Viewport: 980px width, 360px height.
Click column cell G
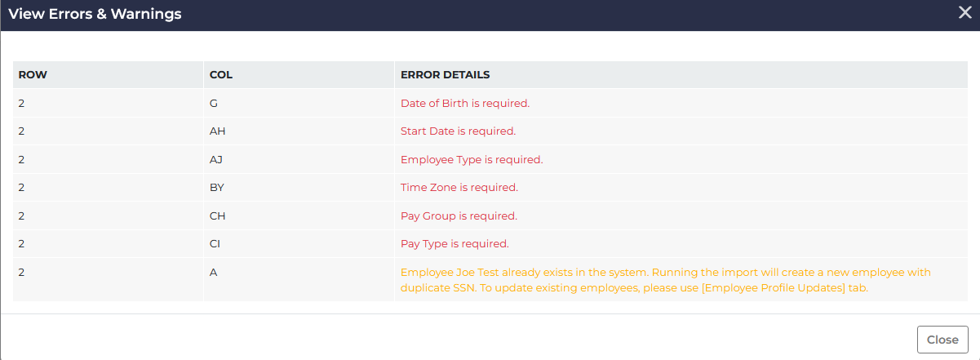point(214,104)
